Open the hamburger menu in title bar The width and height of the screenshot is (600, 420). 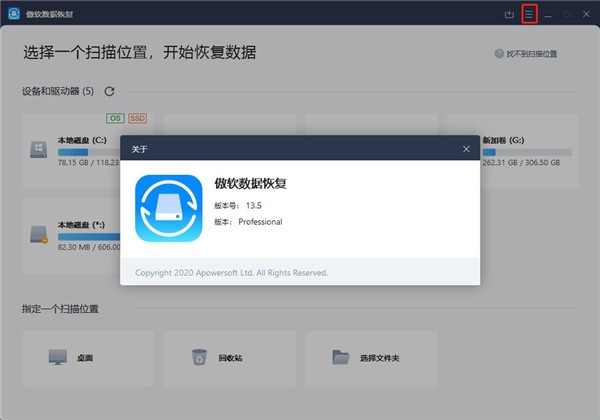[529, 14]
